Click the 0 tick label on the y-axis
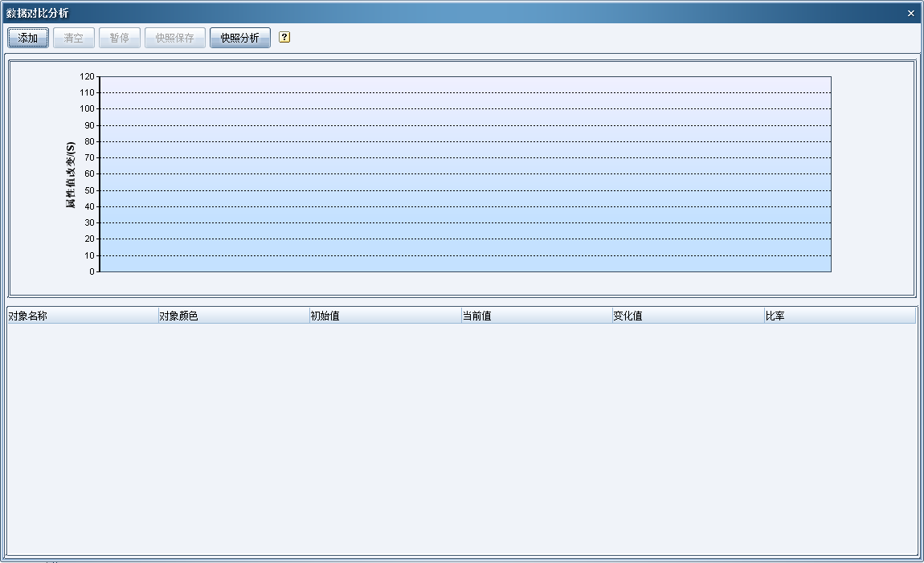The height and width of the screenshot is (563, 924). [x=92, y=271]
